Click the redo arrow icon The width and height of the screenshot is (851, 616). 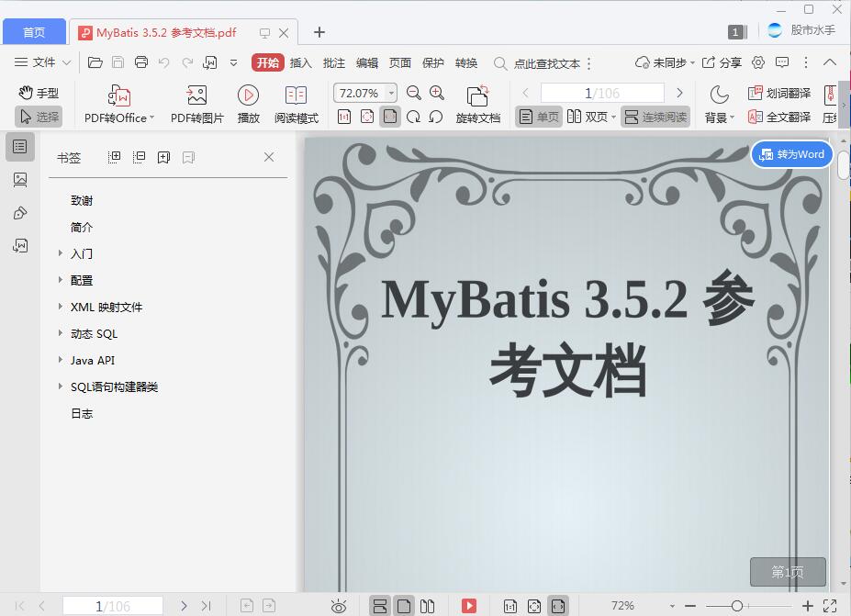[x=187, y=62]
